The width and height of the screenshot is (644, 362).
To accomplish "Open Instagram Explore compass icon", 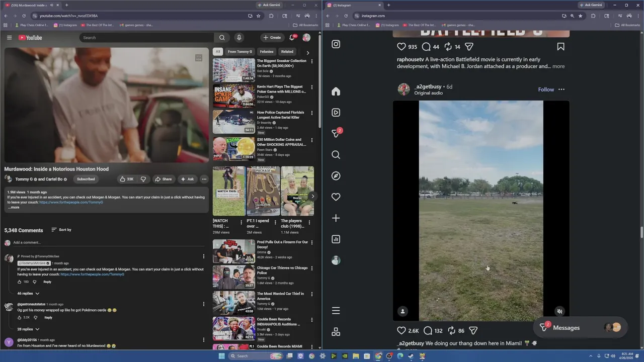I will [x=336, y=176].
